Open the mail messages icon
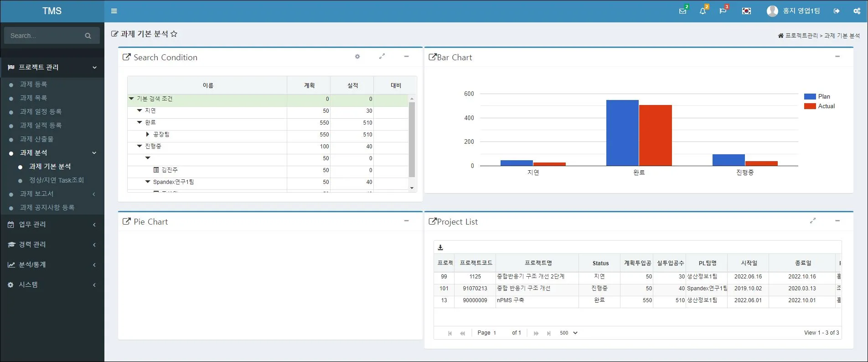 coord(682,11)
